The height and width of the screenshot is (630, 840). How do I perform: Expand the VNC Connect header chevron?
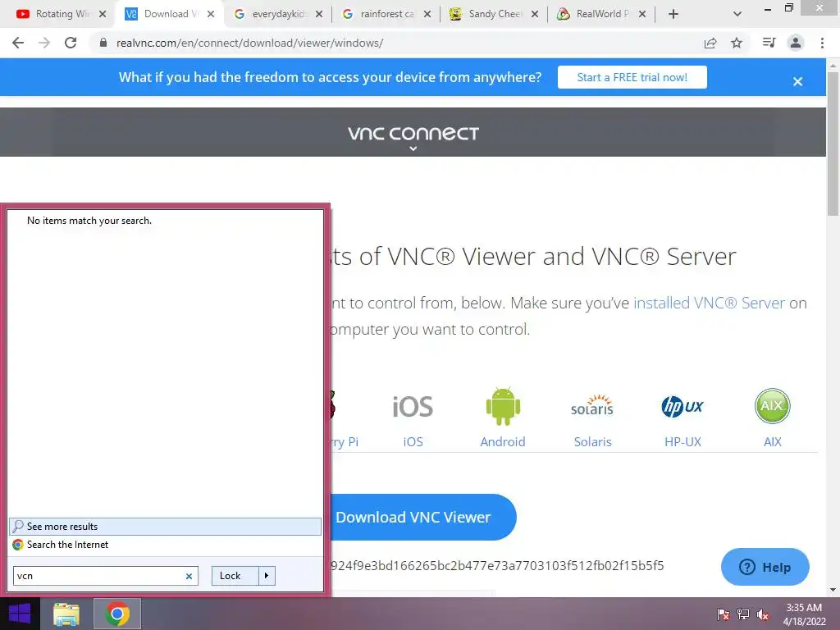click(413, 148)
